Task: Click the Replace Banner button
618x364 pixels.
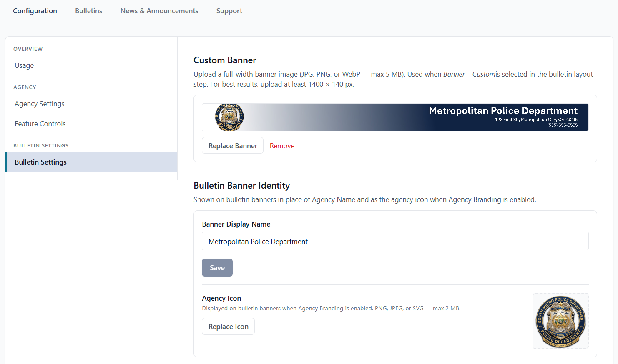Action: click(233, 145)
